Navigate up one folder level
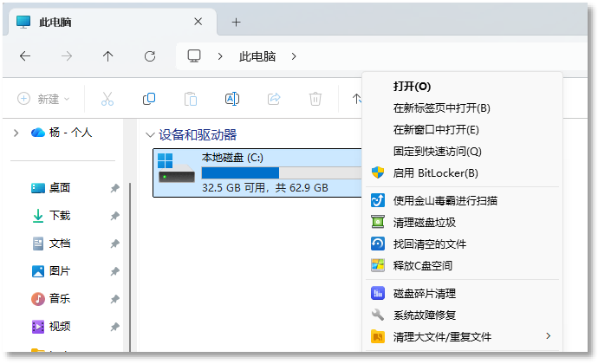This screenshot has height=364, width=598. 108,56
